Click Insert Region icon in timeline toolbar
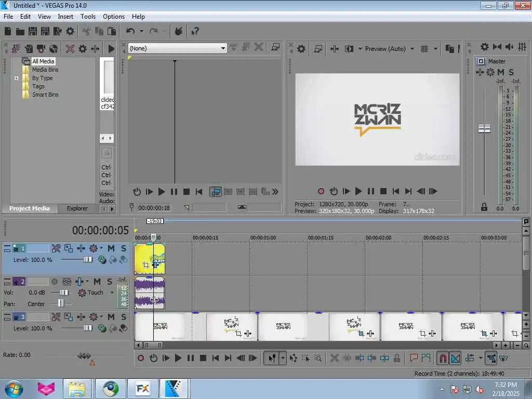 coord(426,357)
